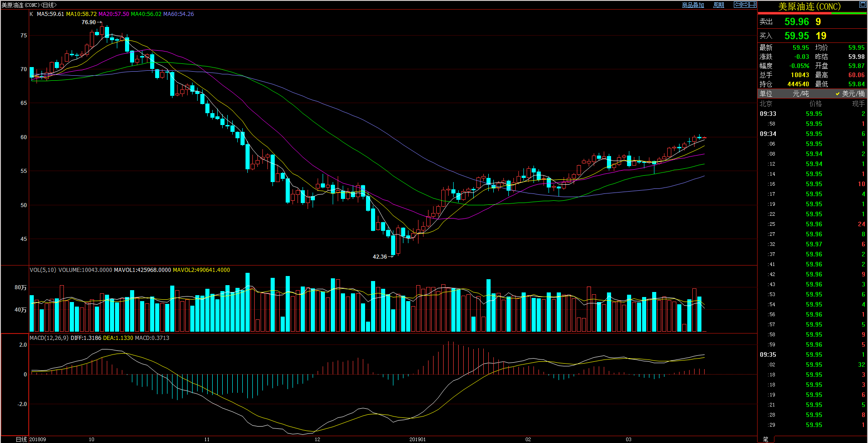Switch to the 笔 tick tab
868x443 pixels.
click(765, 439)
